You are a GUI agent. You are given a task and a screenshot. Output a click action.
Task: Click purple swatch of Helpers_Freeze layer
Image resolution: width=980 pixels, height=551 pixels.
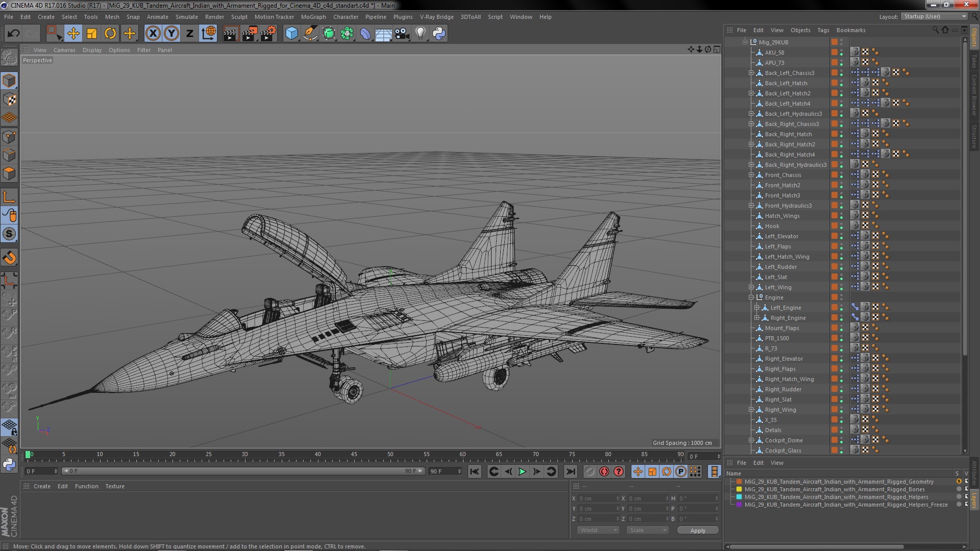[739, 505]
